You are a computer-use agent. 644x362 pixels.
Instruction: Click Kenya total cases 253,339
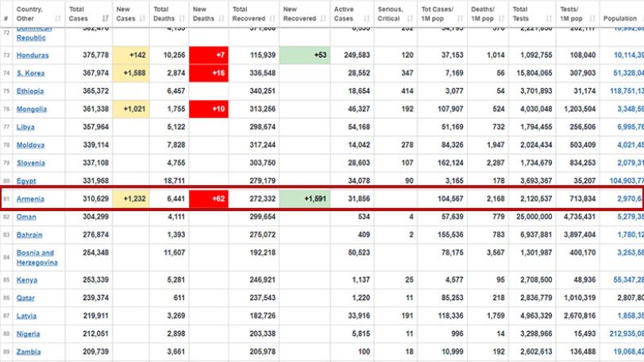(96, 280)
